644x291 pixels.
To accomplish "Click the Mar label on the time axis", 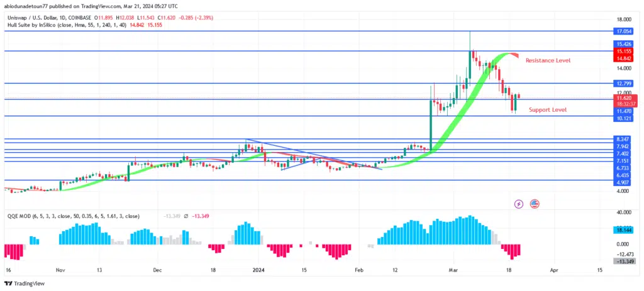I will click(453, 270).
